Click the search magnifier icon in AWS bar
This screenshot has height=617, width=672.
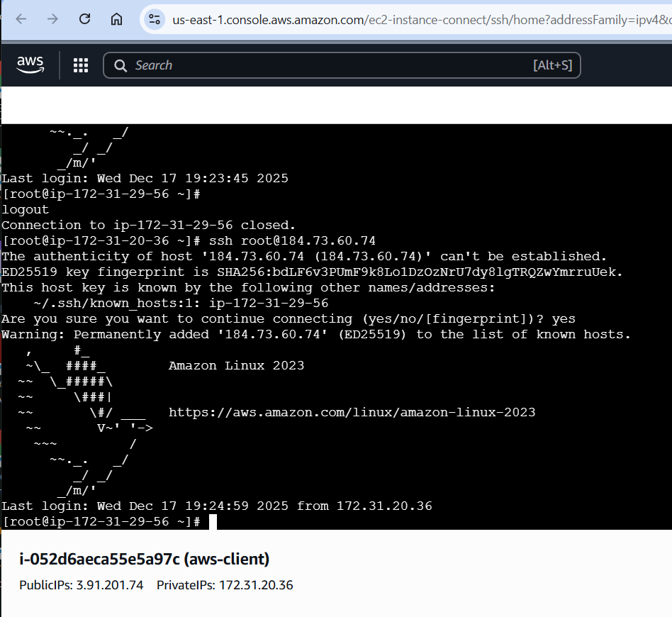[x=121, y=66]
